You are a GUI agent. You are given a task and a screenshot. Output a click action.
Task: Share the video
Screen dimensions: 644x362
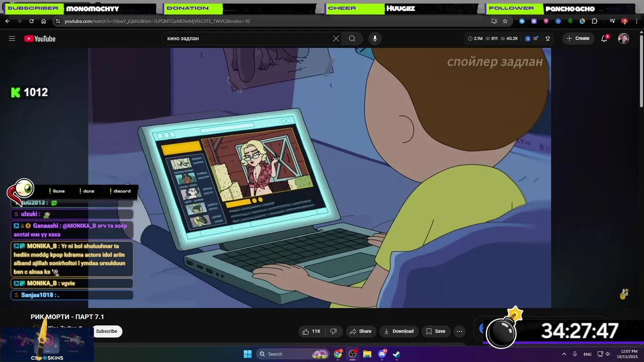point(360,331)
